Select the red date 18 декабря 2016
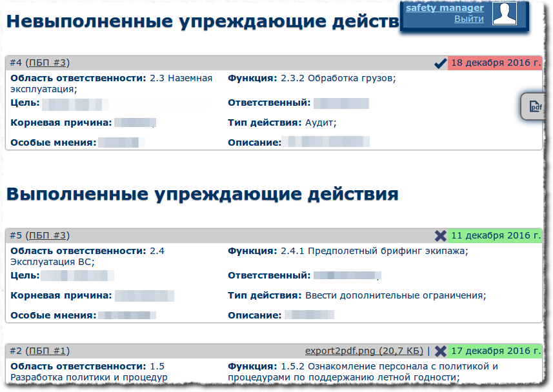This screenshot has width=553, height=392. tap(496, 64)
